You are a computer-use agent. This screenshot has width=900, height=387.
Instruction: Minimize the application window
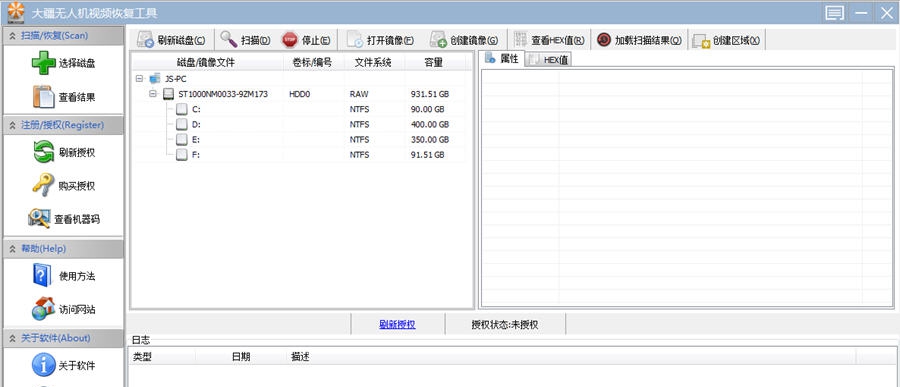click(x=862, y=13)
